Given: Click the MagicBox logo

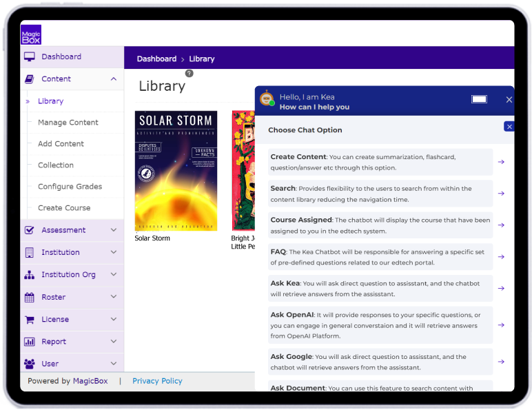Looking at the screenshot, I should [31, 34].
